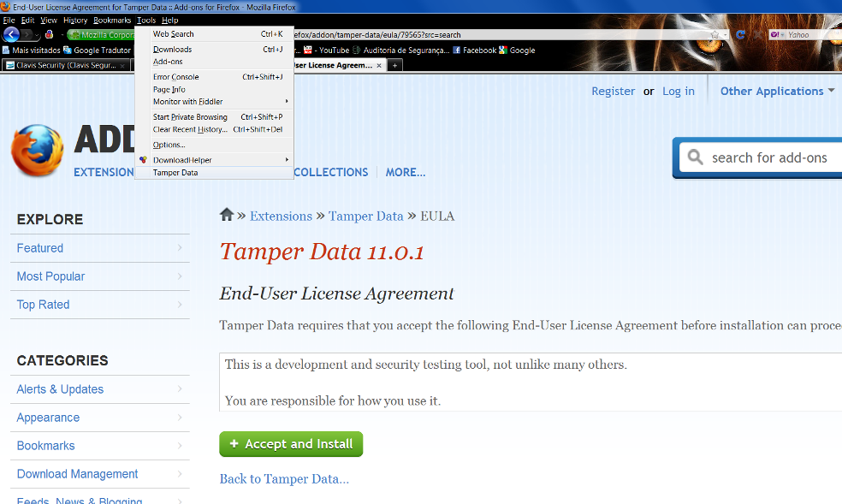Expand the Other Applications dropdown
Image resolution: width=842 pixels, height=504 pixels.
(777, 92)
